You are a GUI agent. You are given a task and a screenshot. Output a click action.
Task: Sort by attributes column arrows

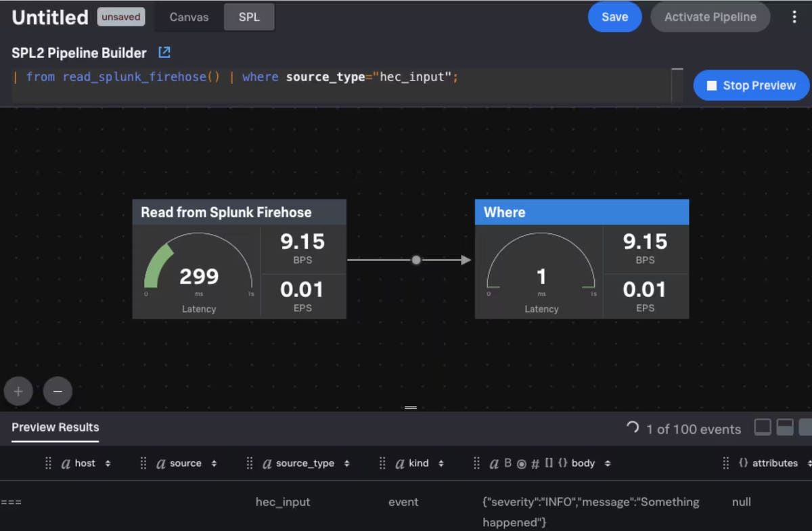coord(808,463)
